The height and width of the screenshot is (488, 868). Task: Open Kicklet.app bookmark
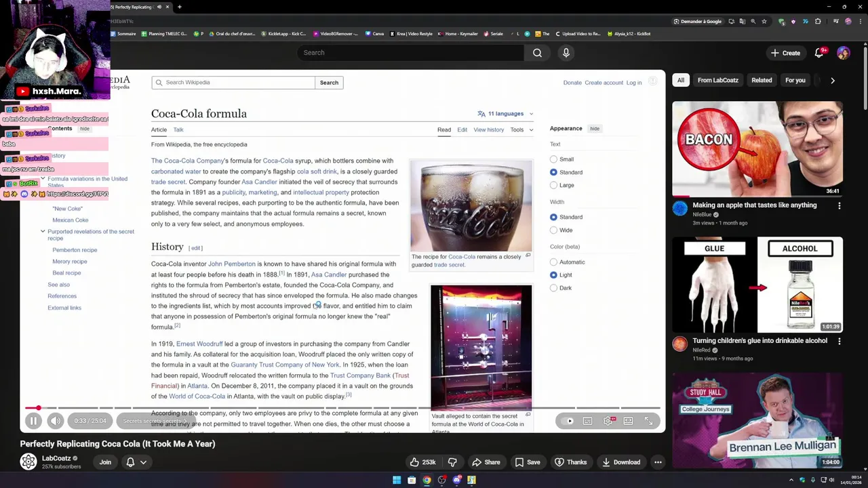pos(283,33)
